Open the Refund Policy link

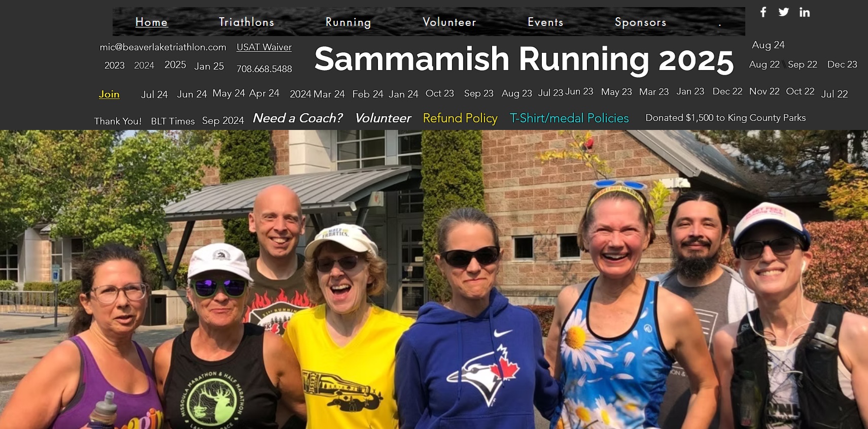pos(460,118)
